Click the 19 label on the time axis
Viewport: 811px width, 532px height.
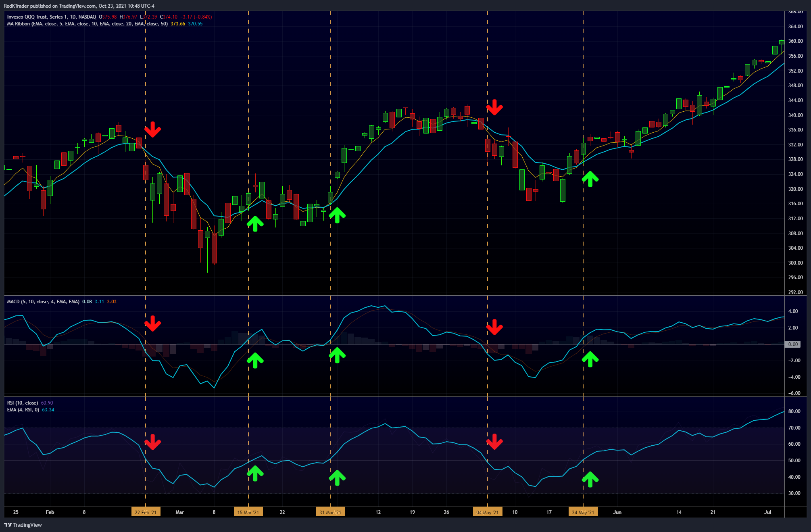[x=412, y=512]
